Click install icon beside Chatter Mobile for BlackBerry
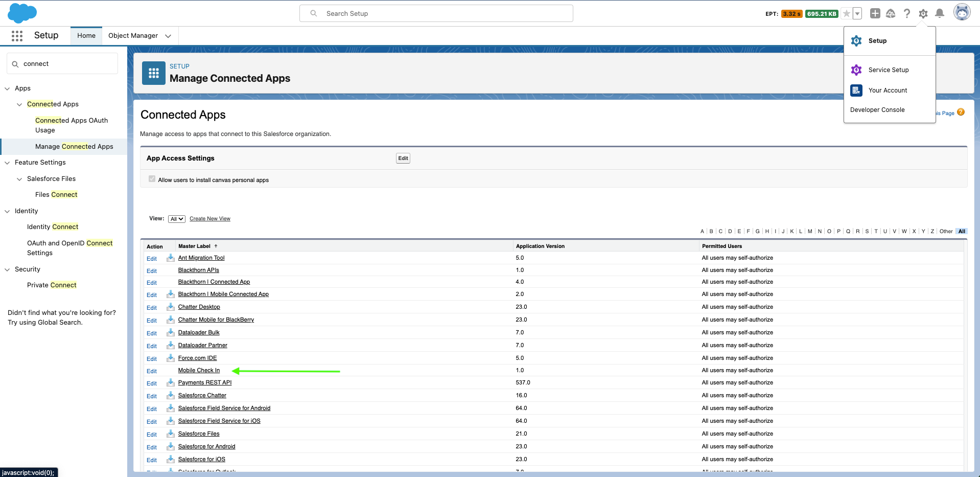This screenshot has width=980, height=477. (x=171, y=320)
